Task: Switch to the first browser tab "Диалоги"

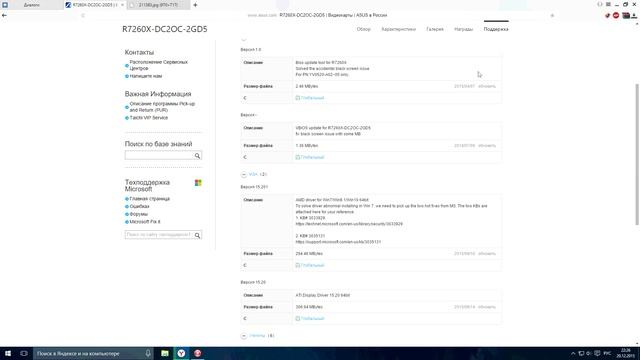Action: (32, 5)
